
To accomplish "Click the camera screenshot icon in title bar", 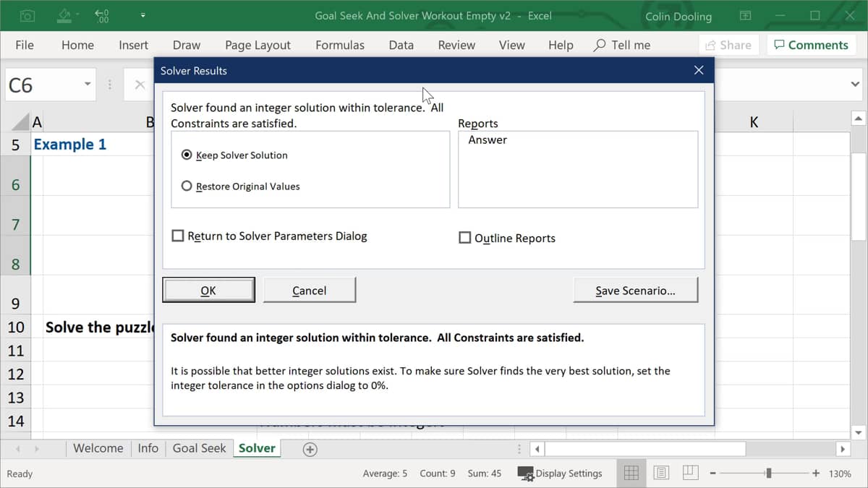I will [27, 15].
